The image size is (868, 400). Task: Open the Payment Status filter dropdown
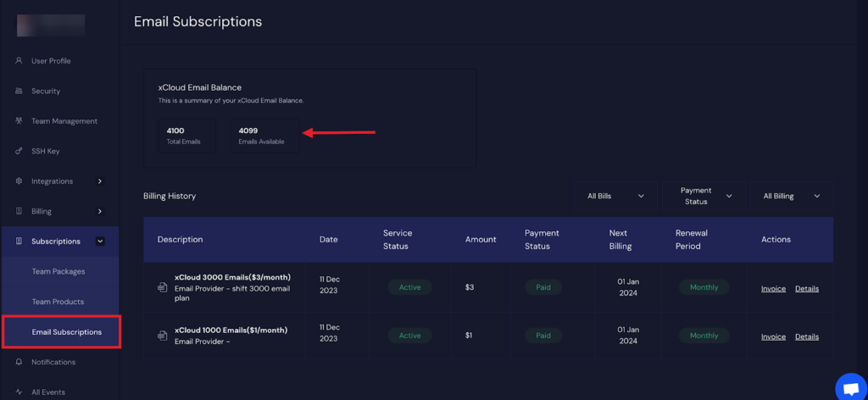704,196
